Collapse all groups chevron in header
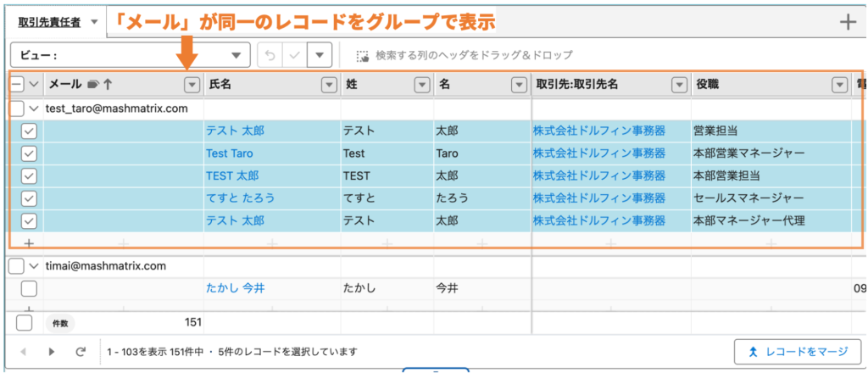This screenshot has height=373, width=868. (34, 84)
